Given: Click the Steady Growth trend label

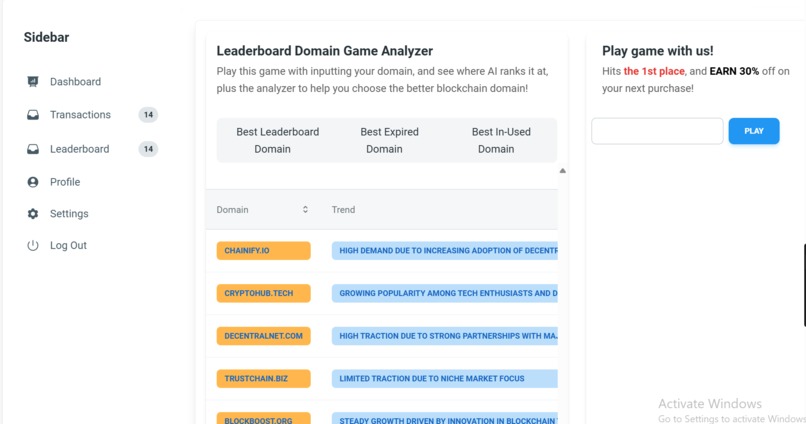Looking at the screenshot, I should 445,418.
